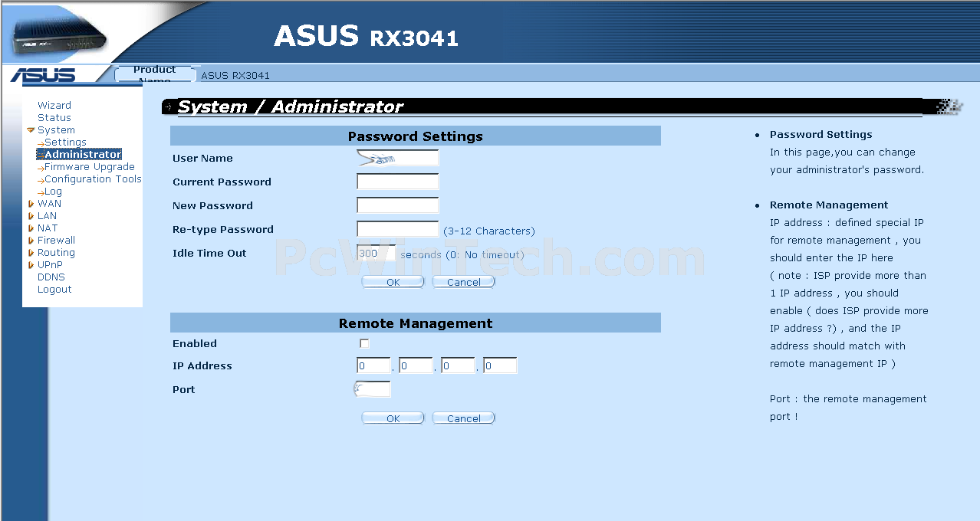980x521 pixels.
Task: Click the 'Password Settings' help bullet heading
Action: point(821,135)
